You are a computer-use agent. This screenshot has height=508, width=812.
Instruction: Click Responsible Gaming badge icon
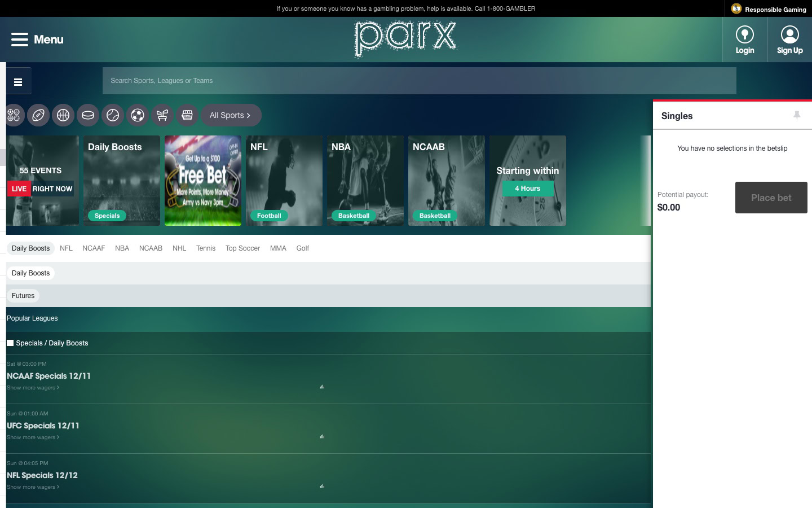[736, 8]
